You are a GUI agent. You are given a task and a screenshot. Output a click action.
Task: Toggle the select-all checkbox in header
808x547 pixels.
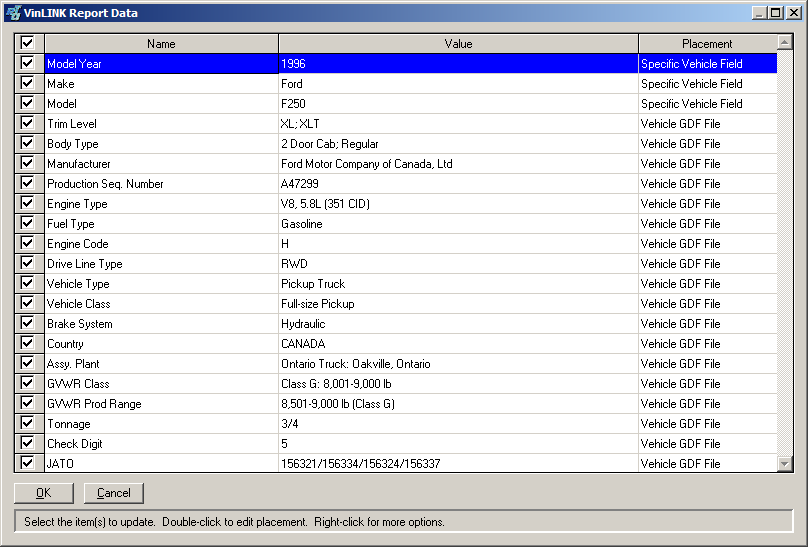point(27,44)
